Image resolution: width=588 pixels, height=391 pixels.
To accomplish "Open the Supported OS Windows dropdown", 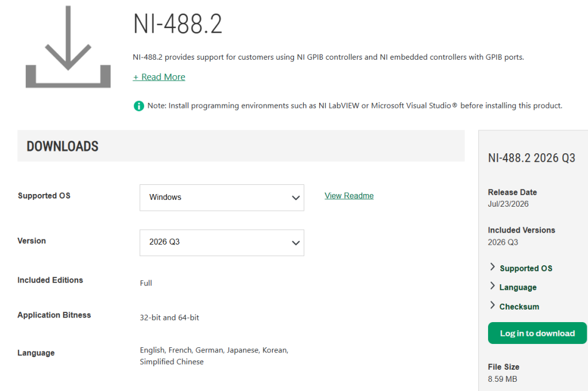I will click(222, 198).
